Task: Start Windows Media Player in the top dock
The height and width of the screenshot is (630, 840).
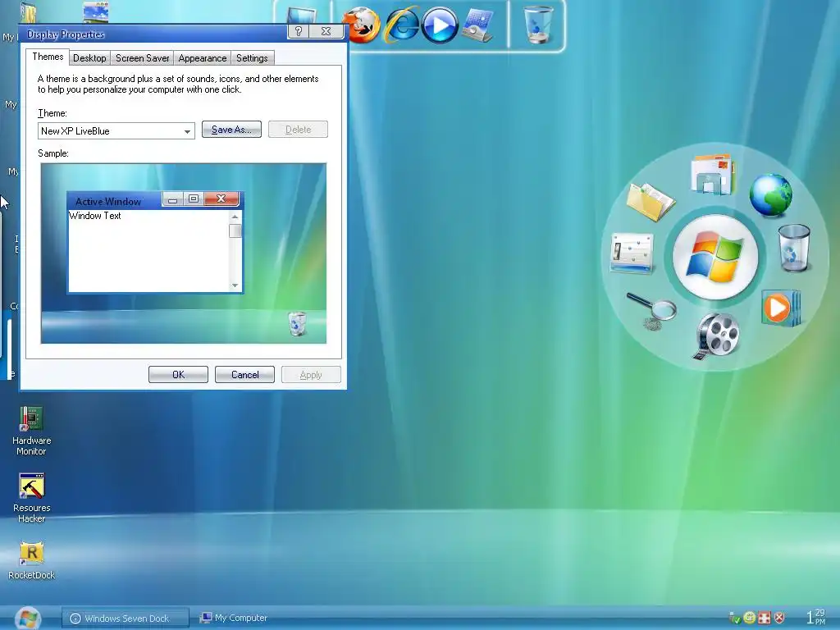Action: 440,25
